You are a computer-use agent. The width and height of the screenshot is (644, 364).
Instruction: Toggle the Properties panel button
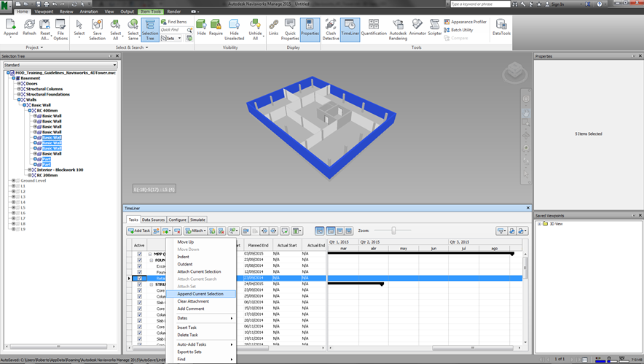[x=310, y=30]
